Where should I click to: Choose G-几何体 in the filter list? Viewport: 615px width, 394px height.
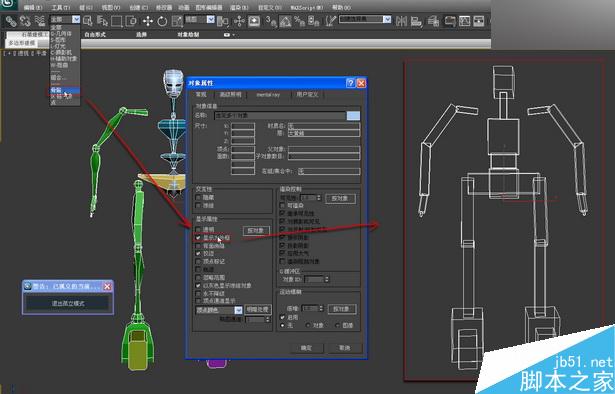click(65, 34)
